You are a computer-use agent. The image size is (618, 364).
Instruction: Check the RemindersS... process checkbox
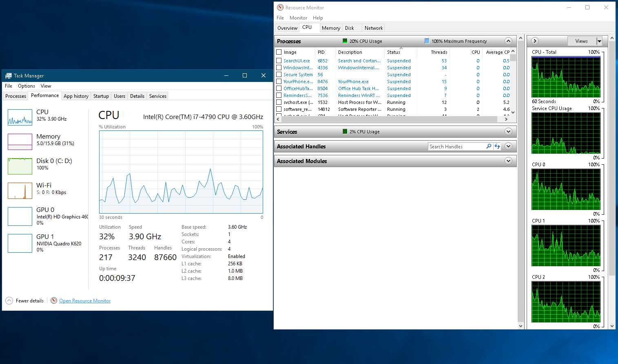279,95
